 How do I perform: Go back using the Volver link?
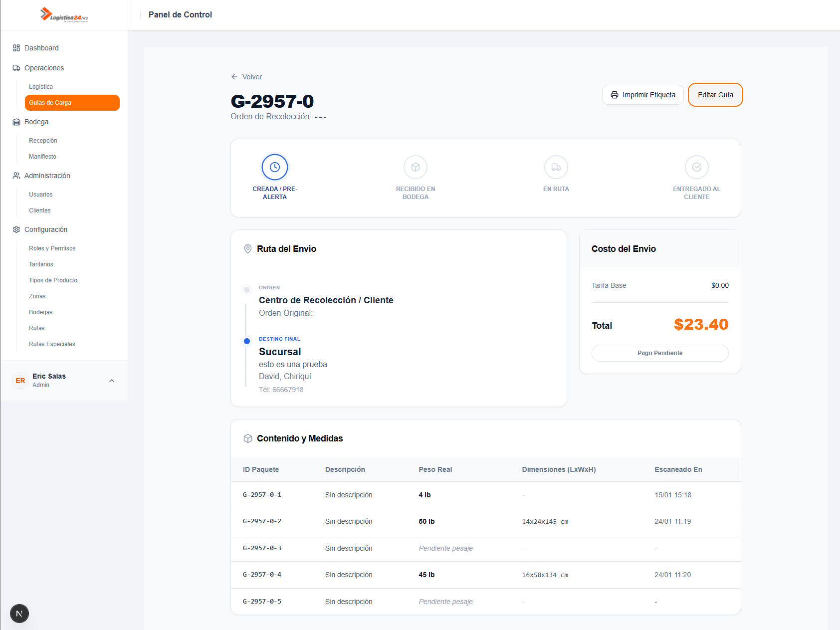point(247,77)
